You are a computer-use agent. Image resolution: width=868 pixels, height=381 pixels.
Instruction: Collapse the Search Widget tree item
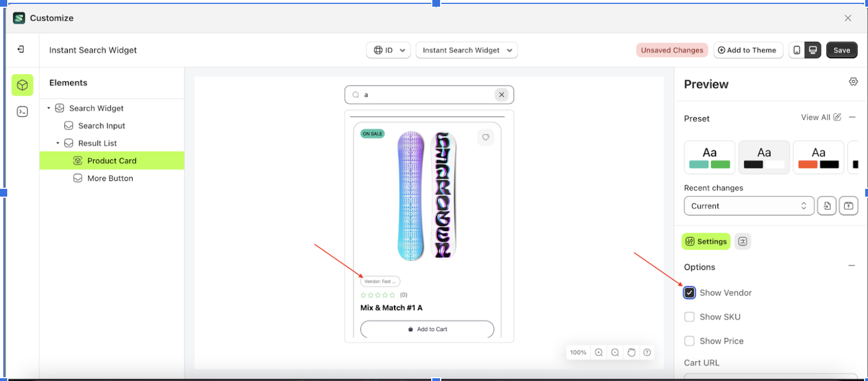pos(49,108)
